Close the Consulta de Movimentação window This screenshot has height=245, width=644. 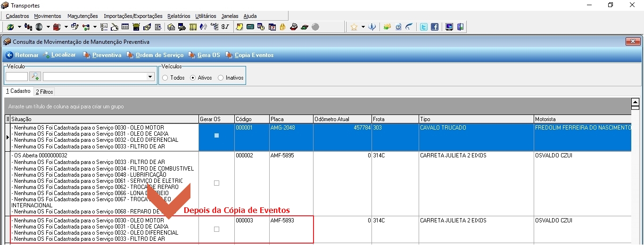[632, 42]
